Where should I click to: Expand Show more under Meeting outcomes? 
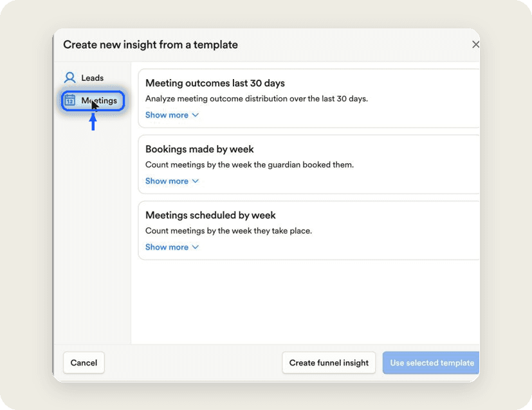pyautogui.click(x=172, y=115)
